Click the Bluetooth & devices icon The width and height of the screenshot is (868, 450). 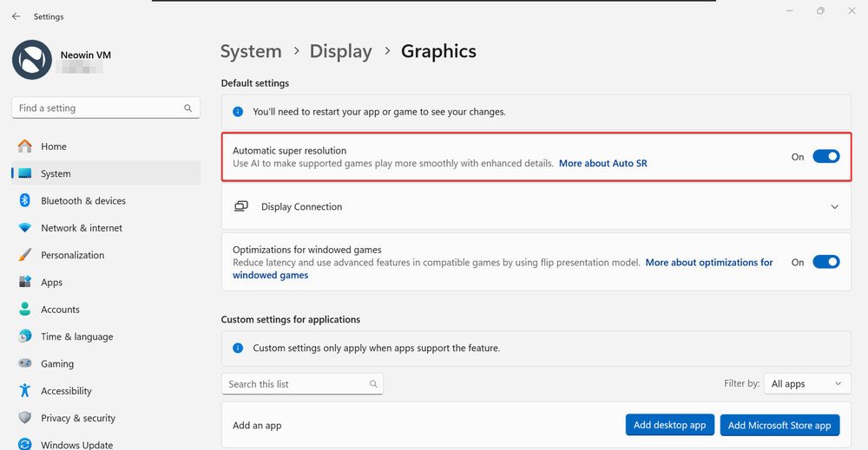(25, 200)
